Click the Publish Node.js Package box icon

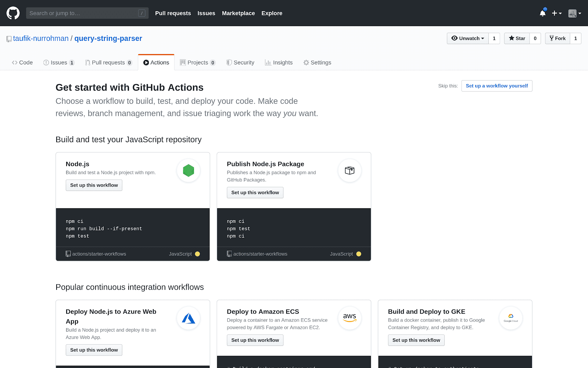click(x=349, y=170)
